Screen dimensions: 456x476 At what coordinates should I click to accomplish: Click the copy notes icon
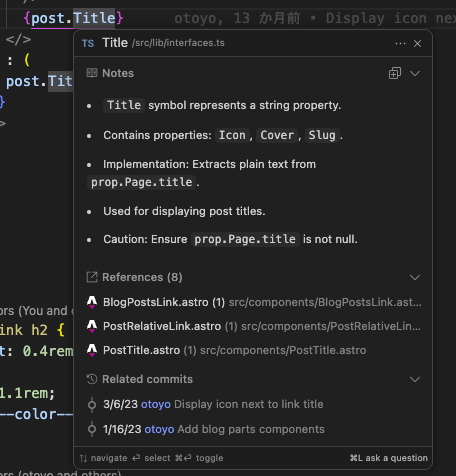[x=395, y=73]
